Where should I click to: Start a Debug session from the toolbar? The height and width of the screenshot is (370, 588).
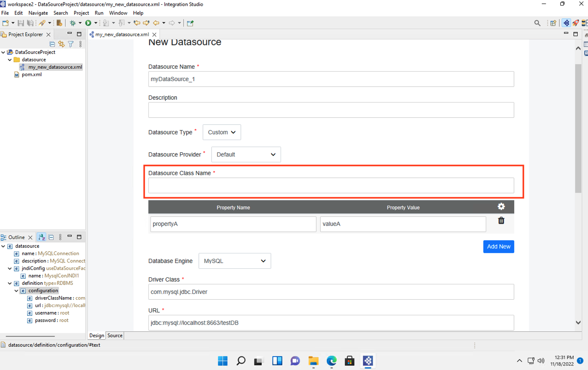click(x=74, y=23)
